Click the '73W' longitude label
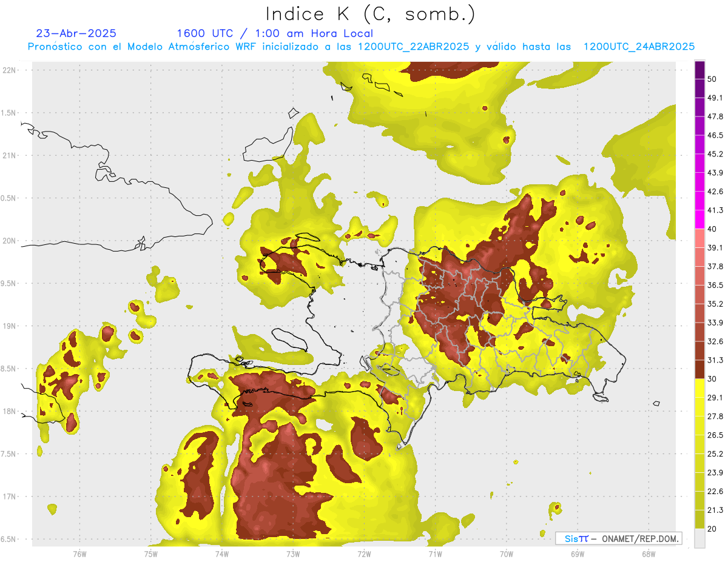Viewport: 728px width, 562px height. (x=293, y=554)
